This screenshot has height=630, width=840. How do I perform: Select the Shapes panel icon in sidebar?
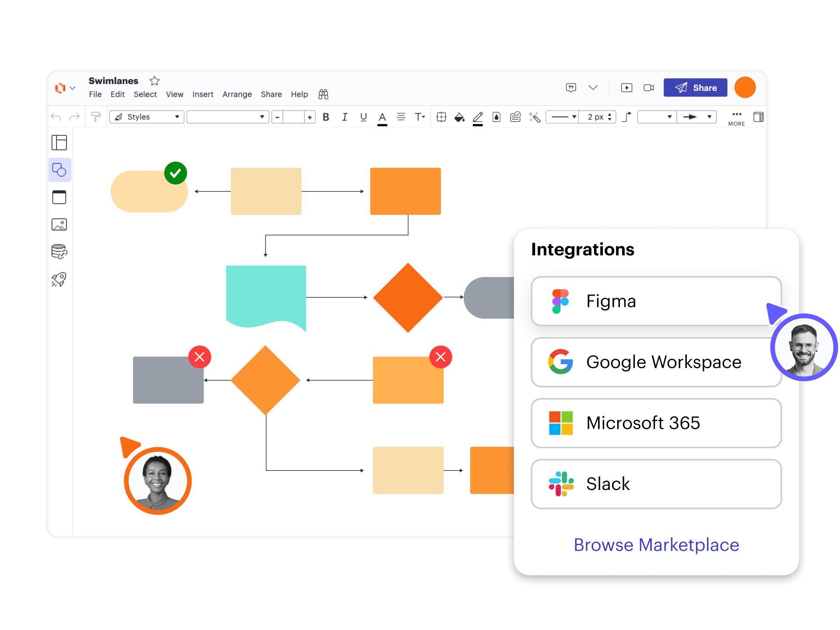(x=59, y=170)
